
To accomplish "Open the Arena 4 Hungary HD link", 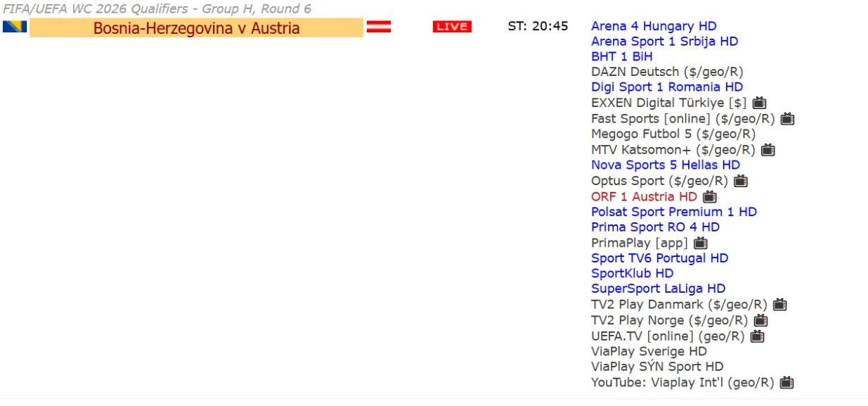I will [x=654, y=26].
